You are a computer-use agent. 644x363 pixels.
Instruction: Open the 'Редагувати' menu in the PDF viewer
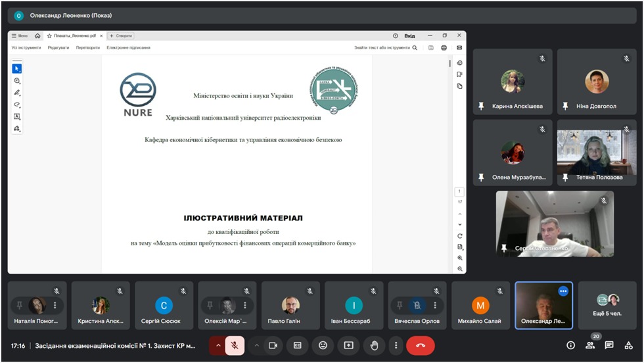(x=58, y=48)
